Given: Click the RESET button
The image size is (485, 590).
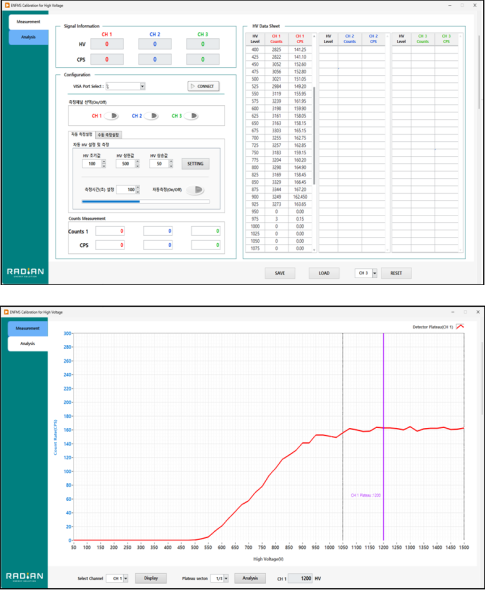Looking at the screenshot, I should pos(396,273).
